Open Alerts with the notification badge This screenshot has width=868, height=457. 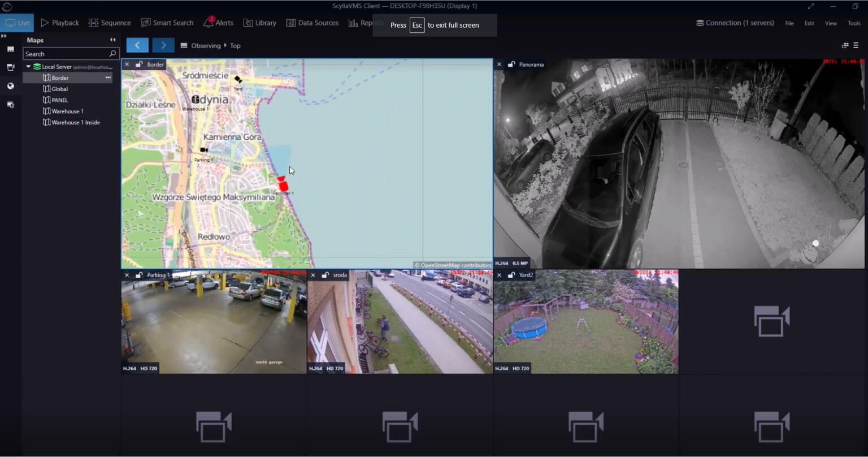coord(218,23)
